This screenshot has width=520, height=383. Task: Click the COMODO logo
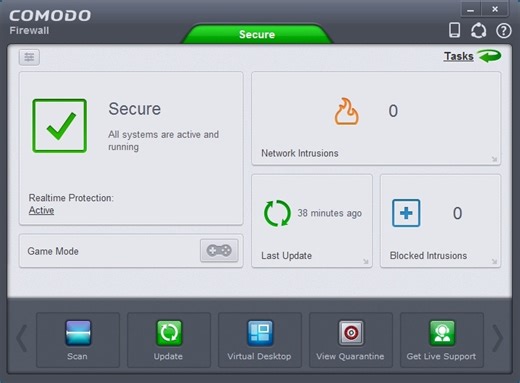[50, 16]
